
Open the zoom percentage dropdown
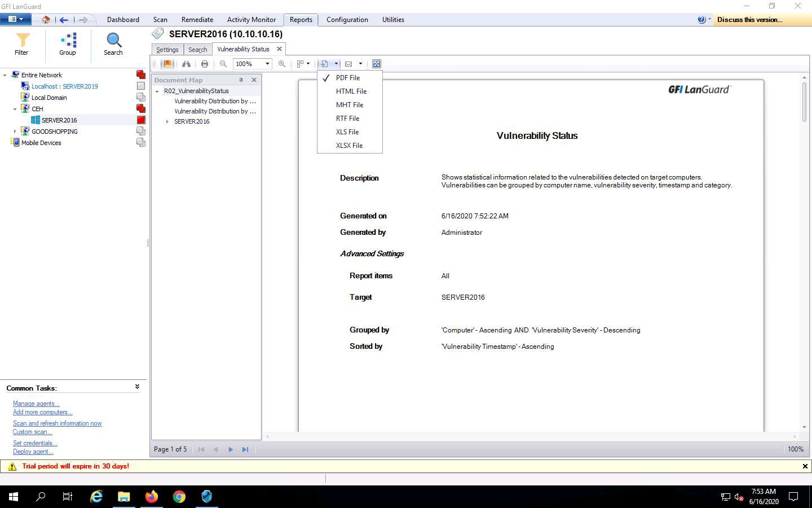267,64
